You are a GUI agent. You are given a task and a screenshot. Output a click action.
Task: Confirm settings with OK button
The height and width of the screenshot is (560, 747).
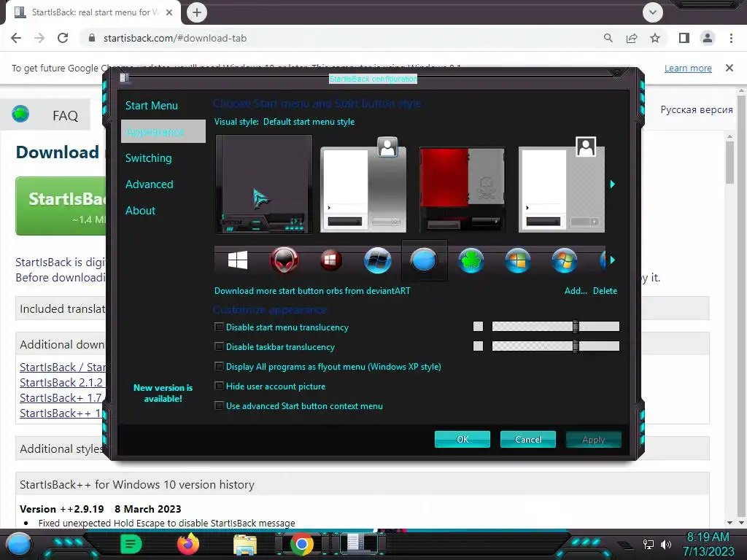462,439
